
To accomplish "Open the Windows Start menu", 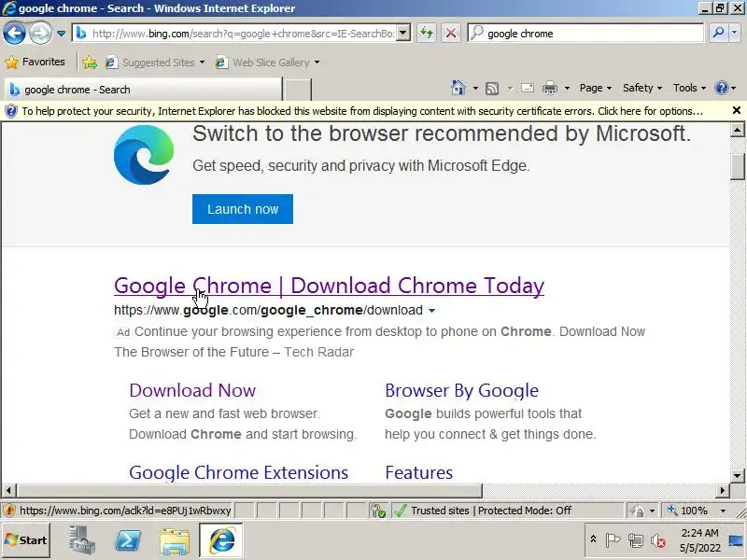I will 26,540.
